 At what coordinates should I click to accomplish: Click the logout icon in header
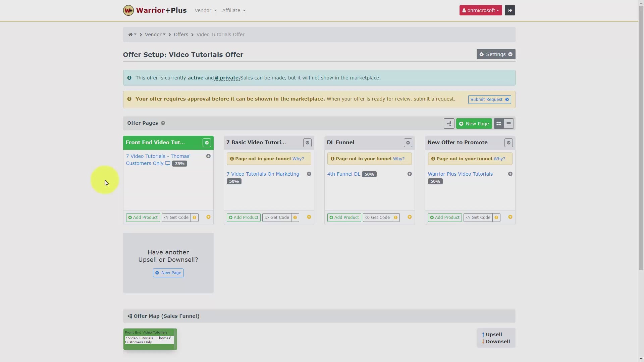pos(510,10)
